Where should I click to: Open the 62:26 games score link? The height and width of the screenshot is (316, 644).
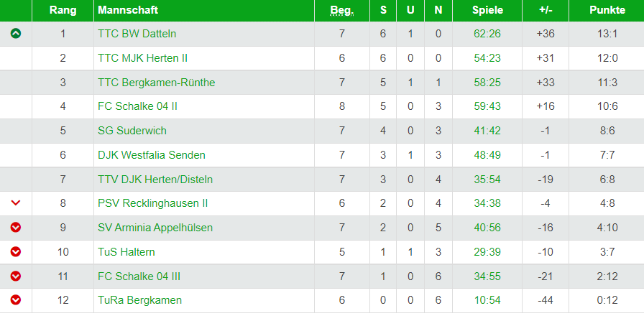pos(487,34)
